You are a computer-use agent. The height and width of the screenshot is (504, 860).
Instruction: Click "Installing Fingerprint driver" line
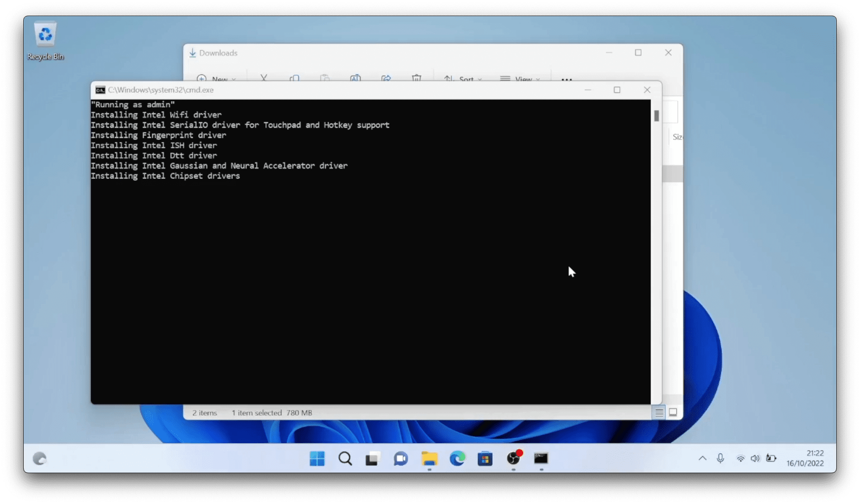point(159,135)
